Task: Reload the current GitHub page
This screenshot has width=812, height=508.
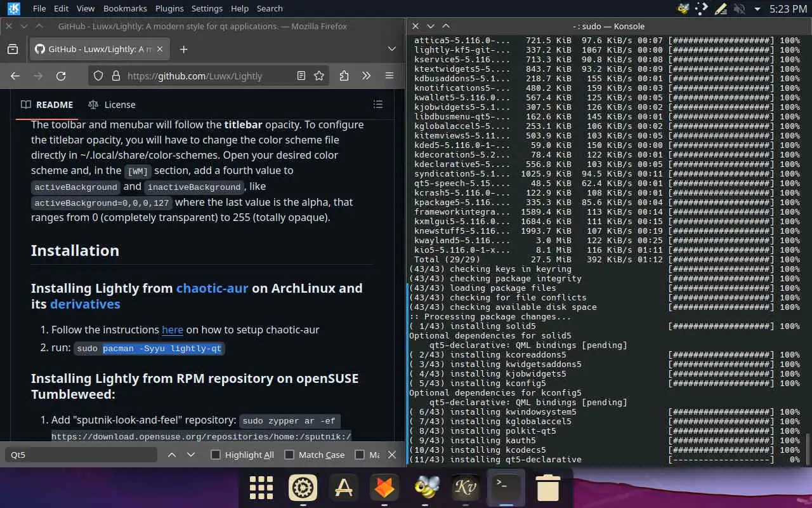Action: coord(61,76)
